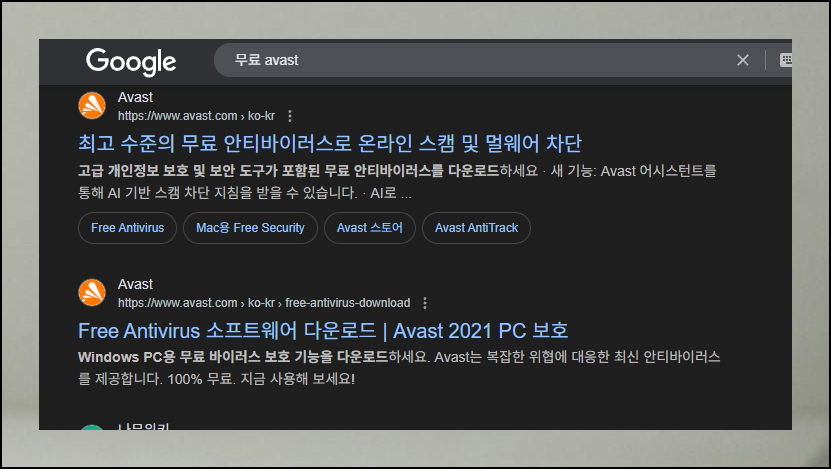Open the result titled 최고 수준의 무료 안티바이러스로
831x469 pixels.
pos(330,144)
